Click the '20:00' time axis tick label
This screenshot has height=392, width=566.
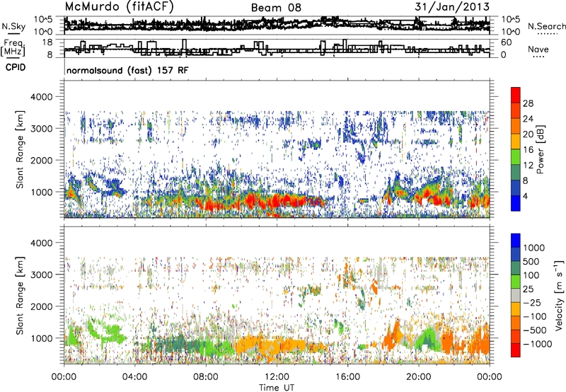[418, 377]
